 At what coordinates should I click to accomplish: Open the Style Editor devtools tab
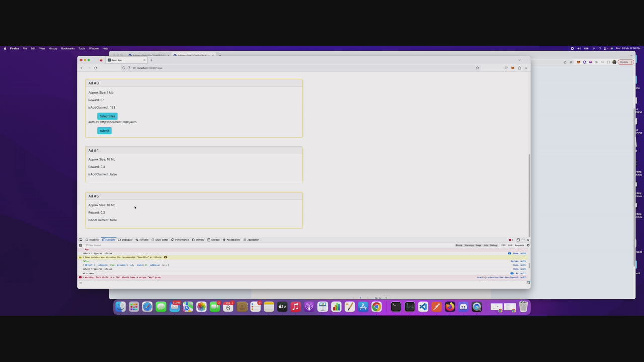click(x=160, y=240)
